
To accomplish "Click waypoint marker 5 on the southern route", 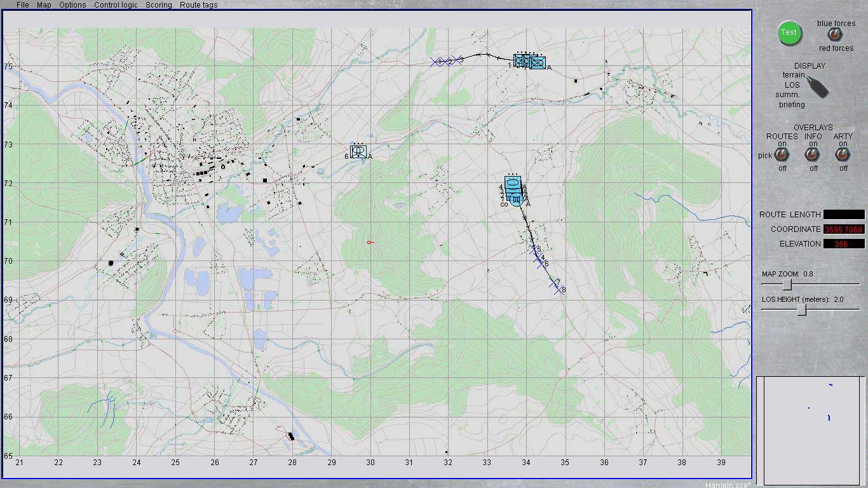I will [534, 248].
